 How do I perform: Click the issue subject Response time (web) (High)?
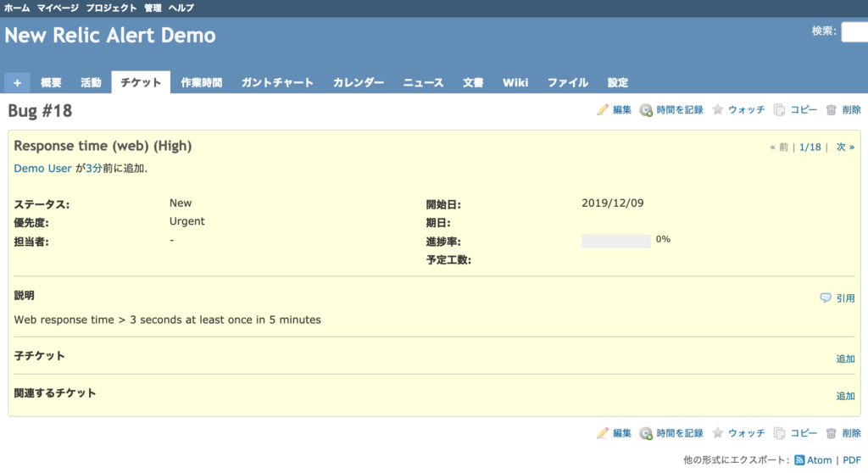coord(103,146)
